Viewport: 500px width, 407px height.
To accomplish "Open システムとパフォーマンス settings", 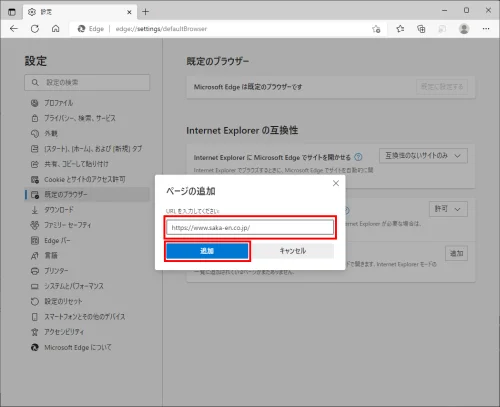I will (87, 286).
